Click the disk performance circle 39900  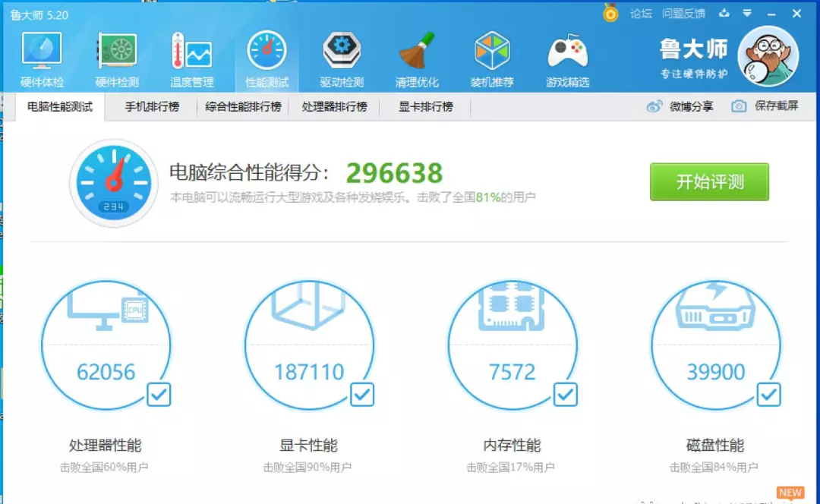(x=716, y=345)
